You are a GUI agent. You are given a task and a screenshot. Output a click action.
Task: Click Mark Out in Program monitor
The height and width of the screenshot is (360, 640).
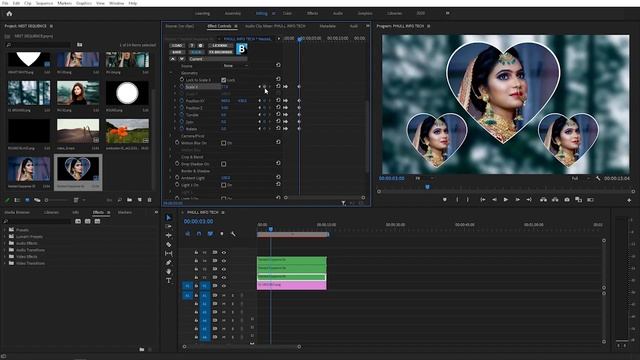pyautogui.click(x=468, y=200)
